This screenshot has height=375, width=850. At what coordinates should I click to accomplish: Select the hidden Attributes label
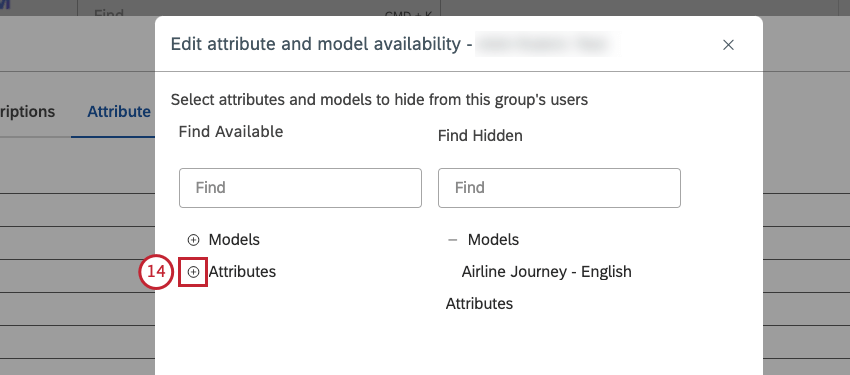(x=479, y=303)
